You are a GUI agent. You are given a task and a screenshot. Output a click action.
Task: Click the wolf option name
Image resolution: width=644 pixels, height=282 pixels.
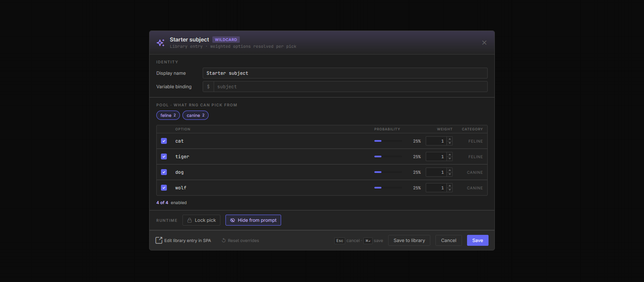(x=180, y=188)
